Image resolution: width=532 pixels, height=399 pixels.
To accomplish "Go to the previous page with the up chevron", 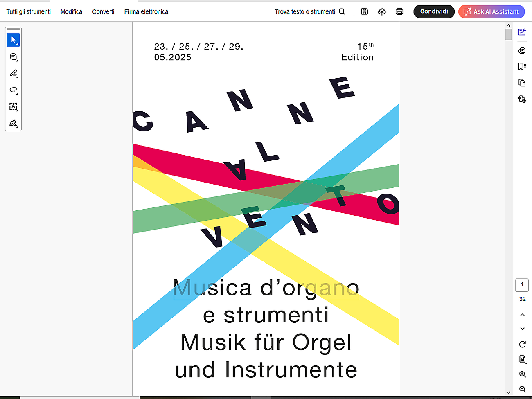I will (522, 315).
